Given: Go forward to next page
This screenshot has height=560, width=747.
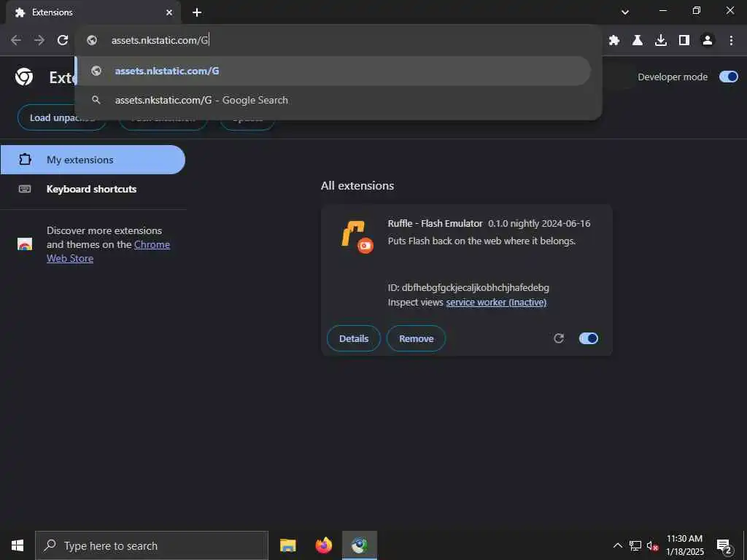Looking at the screenshot, I should (x=39, y=41).
